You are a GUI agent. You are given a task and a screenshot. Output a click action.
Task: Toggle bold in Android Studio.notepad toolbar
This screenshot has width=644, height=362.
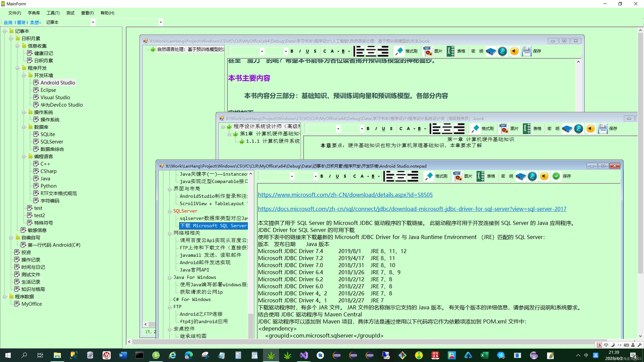(322, 176)
